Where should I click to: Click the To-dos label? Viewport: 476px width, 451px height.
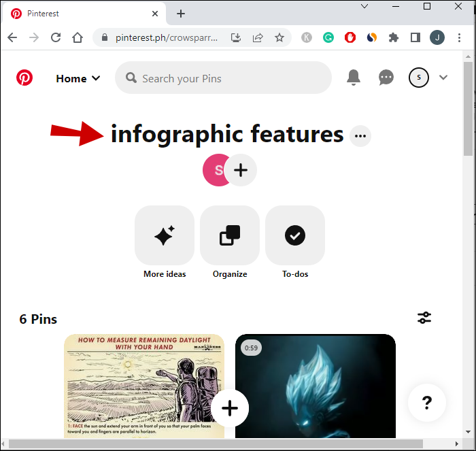295,274
